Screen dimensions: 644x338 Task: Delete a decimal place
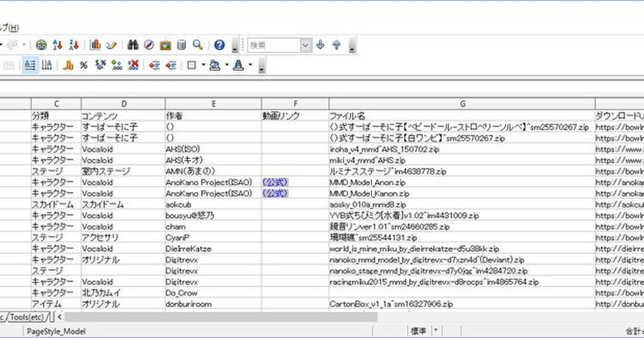click(133, 65)
